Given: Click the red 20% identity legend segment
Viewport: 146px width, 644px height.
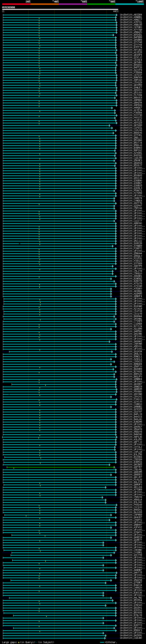Looking at the screenshot, I should (x=16, y=4).
